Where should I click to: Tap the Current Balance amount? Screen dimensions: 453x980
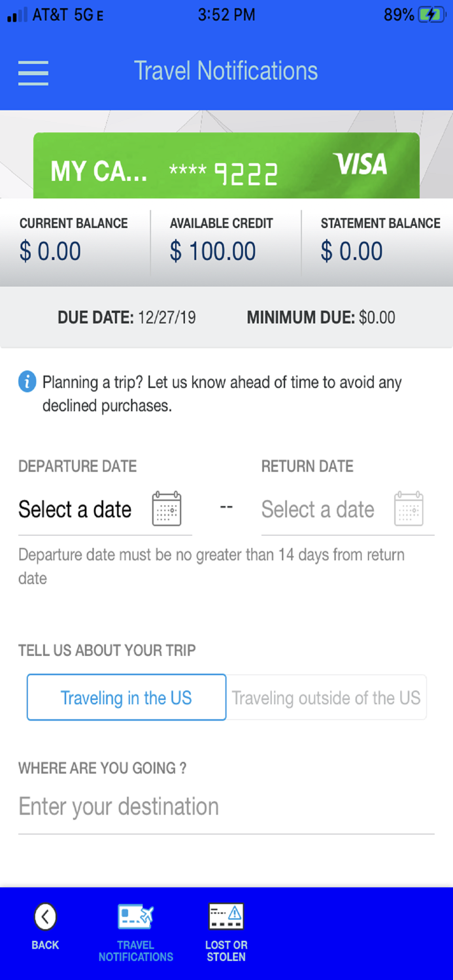tap(50, 252)
